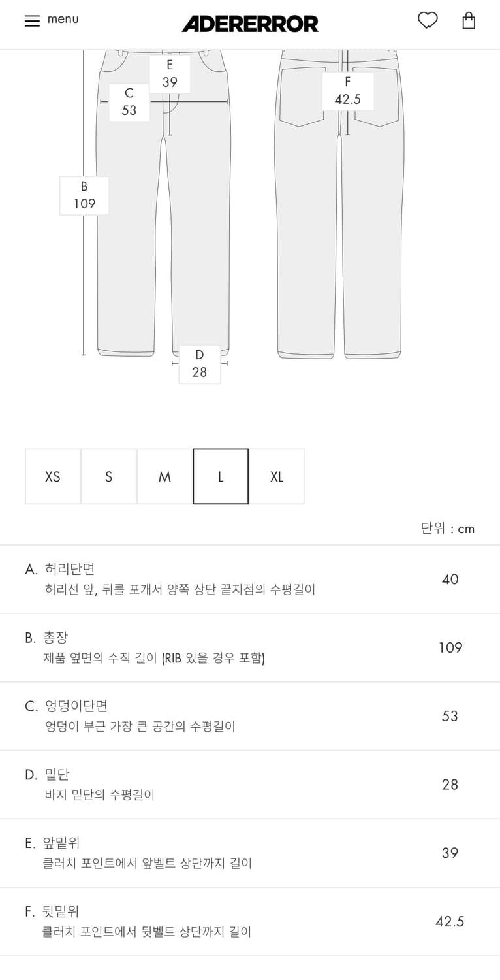
Task: Select the S size option
Action: click(108, 476)
